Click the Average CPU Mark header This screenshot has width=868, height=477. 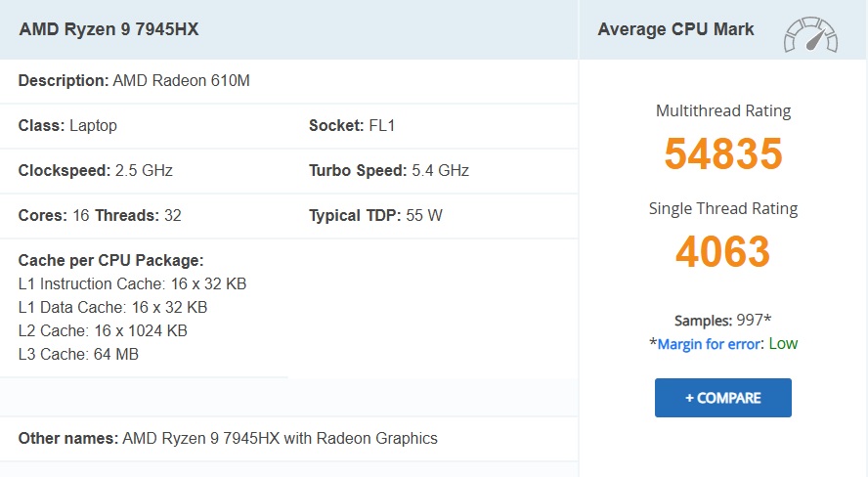coord(675,29)
